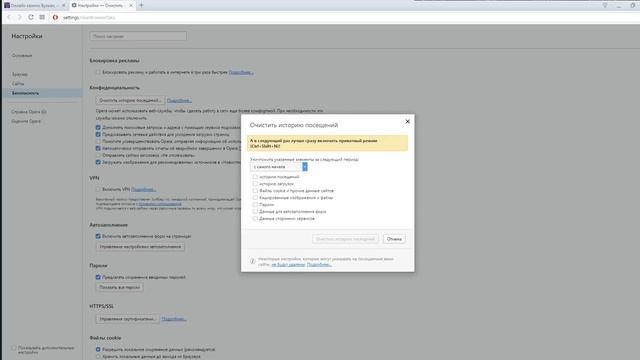Viewport: 640px width, 360px height.
Task: Click the info icon in dialog footer
Action: point(253,261)
